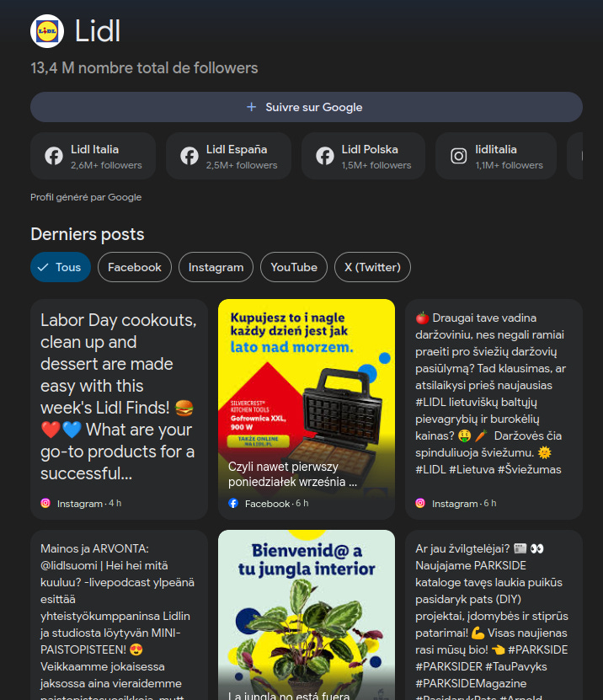Viewport: 603px width, 700px height.
Task: Toggle the Tous filter chip
Action: click(61, 267)
